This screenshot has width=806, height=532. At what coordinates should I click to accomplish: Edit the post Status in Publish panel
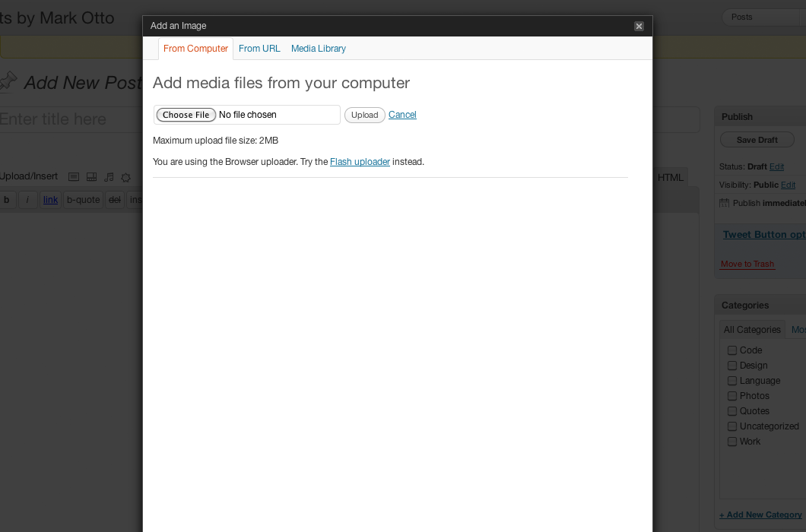(x=776, y=166)
